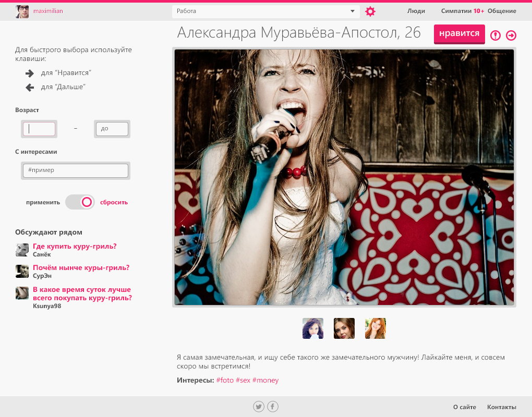
Task: Click the username "Ksunya98"
Action: coord(47,306)
